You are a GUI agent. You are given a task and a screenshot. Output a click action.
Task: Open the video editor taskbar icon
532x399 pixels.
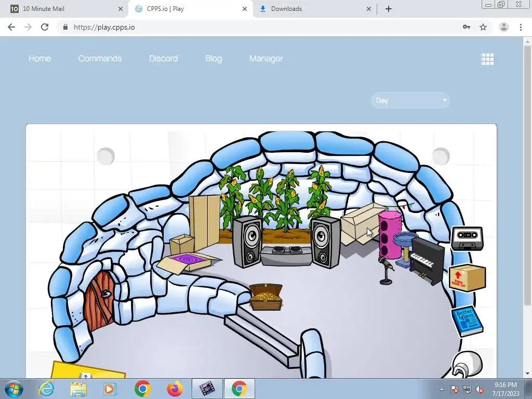coord(207,389)
